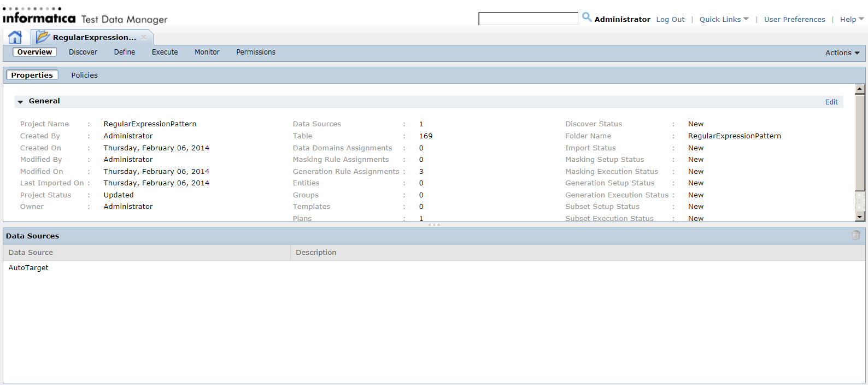Click the Description column header
The width and height of the screenshot is (868, 385).
click(x=578, y=252)
